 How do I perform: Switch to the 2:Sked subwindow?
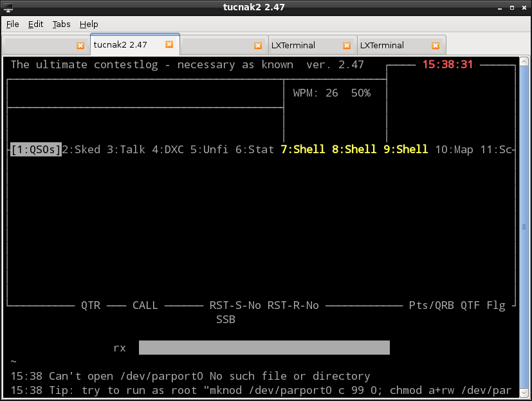click(81, 149)
